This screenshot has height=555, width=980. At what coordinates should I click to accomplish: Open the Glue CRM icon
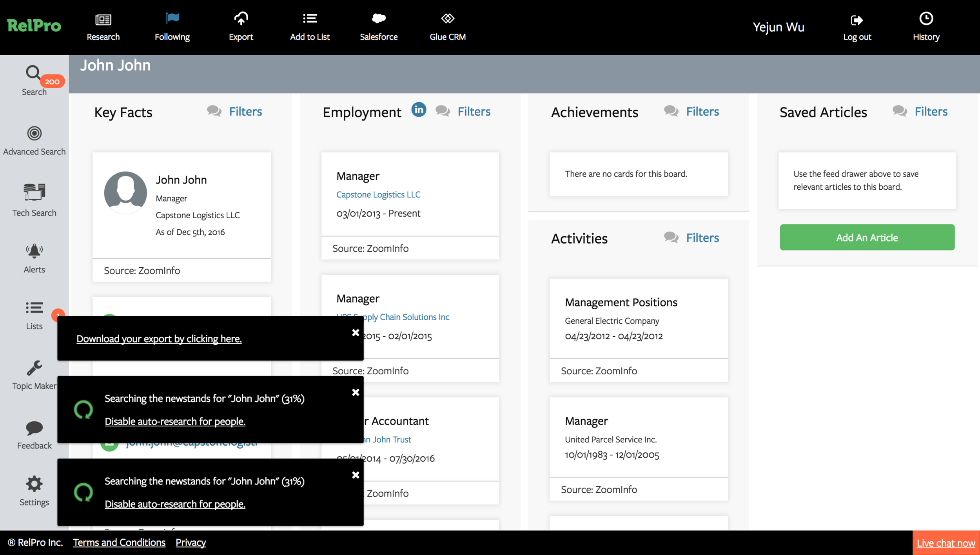[448, 18]
